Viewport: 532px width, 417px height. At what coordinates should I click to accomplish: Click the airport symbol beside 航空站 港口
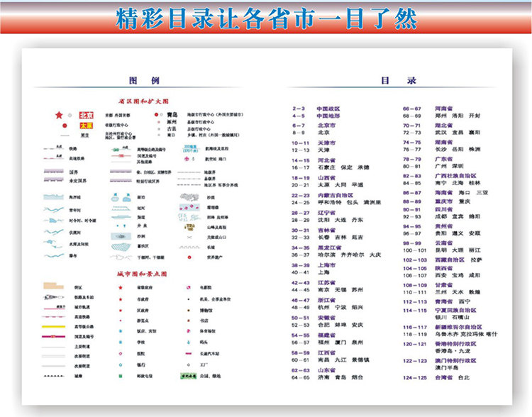point(187,158)
